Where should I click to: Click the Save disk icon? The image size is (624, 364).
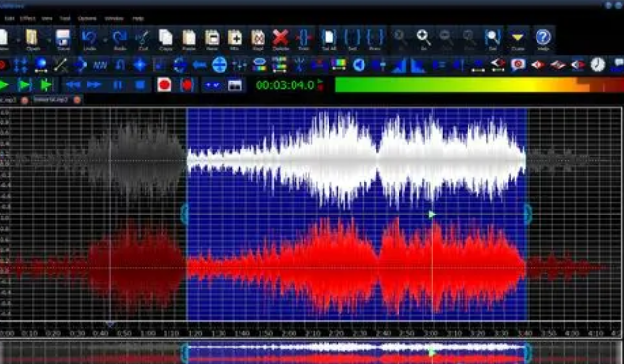pos(63,38)
